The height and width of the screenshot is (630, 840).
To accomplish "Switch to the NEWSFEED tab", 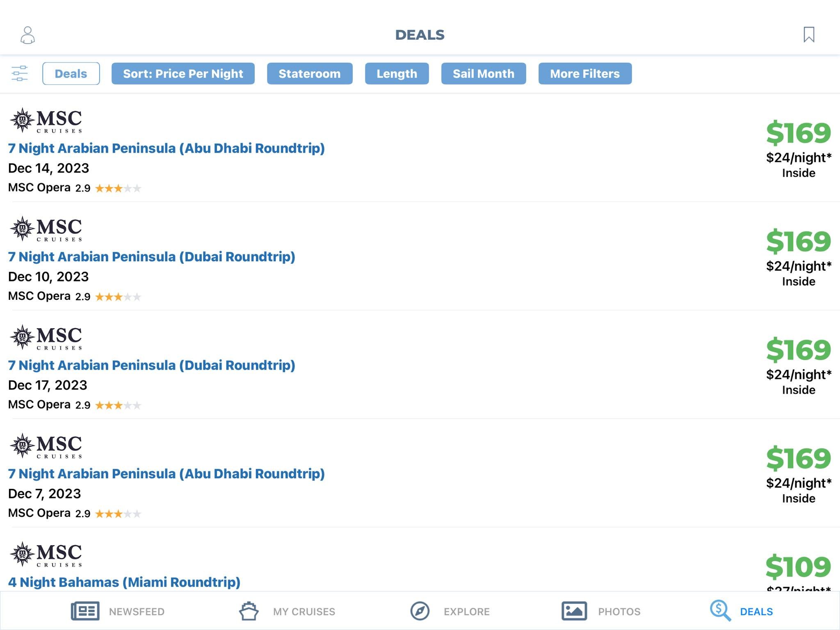I will click(137, 612).
